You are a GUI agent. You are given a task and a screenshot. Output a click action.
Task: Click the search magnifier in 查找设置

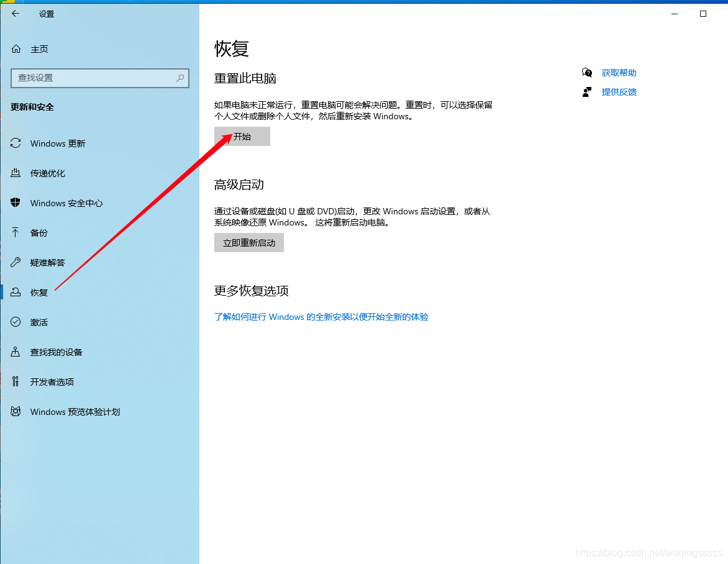pos(181,78)
